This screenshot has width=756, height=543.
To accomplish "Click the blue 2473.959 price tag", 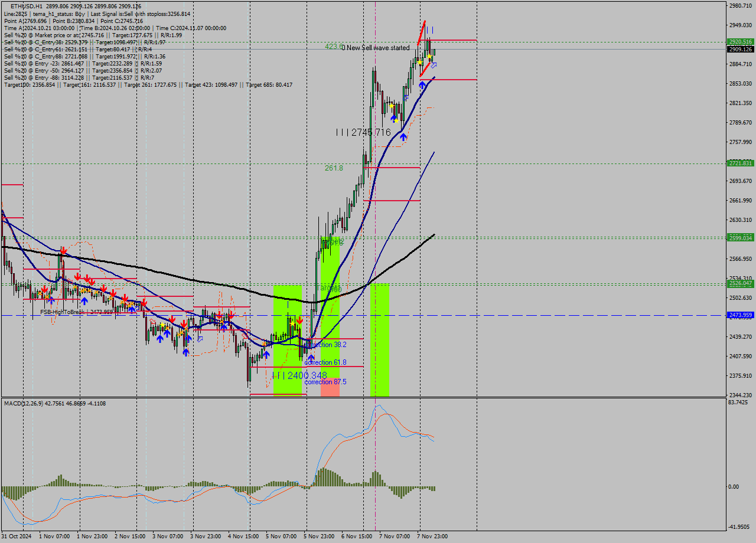I will coord(740,315).
